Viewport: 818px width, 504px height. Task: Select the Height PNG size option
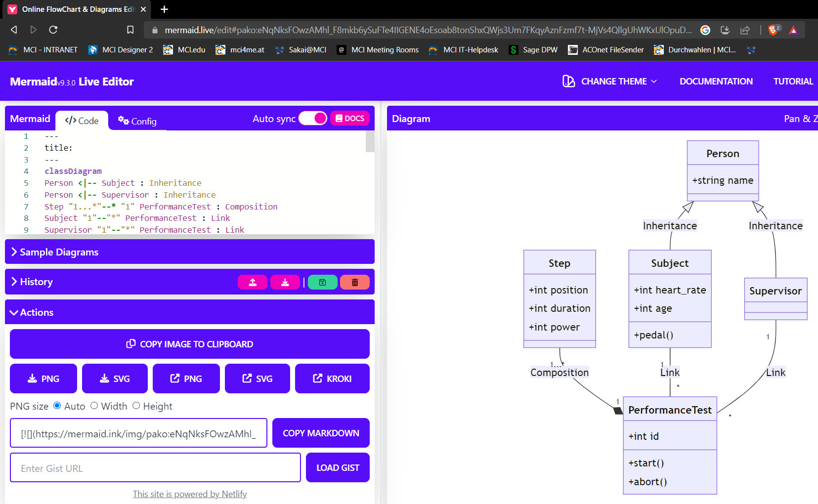(136, 406)
